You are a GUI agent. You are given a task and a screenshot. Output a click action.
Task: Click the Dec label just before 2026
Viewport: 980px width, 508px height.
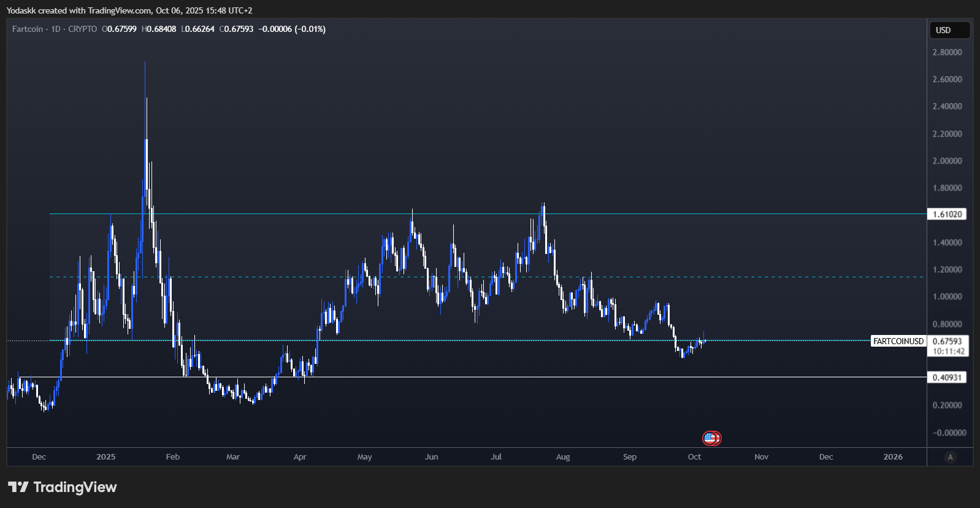click(x=826, y=456)
